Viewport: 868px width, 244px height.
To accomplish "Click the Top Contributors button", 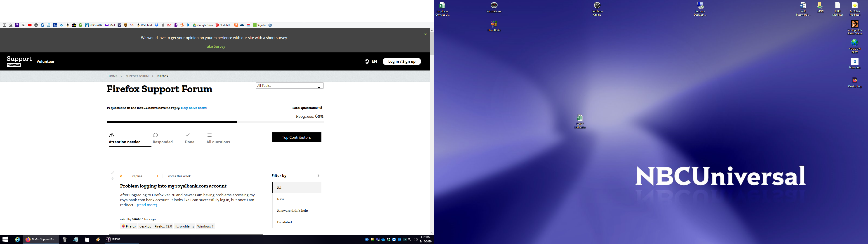I will click(296, 137).
